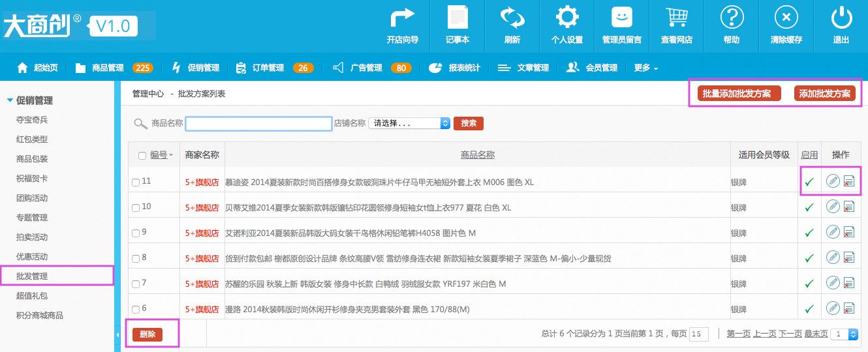Click the 刷新 refresh icon
The width and height of the screenshot is (868, 352).
coord(512,18)
